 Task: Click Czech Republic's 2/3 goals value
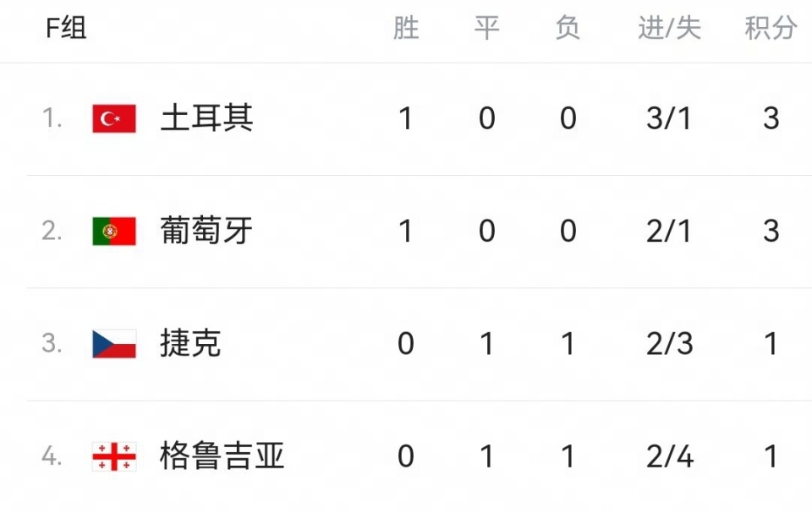click(x=669, y=344)
